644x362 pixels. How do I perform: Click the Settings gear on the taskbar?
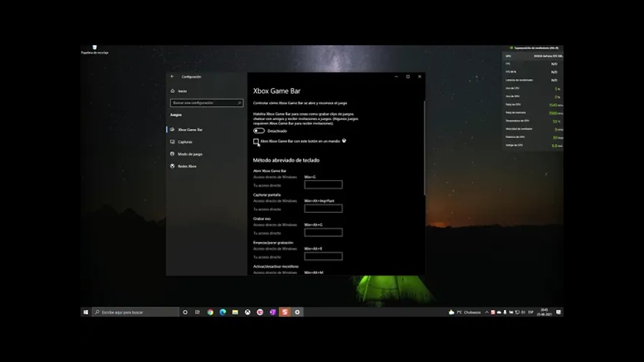tap(297, 312)
